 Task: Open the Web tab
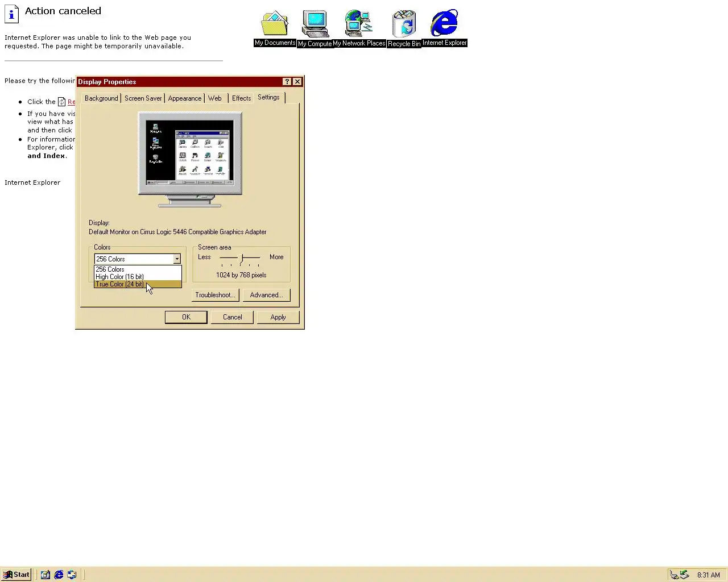pyautogui.click(x=215, y=98)
